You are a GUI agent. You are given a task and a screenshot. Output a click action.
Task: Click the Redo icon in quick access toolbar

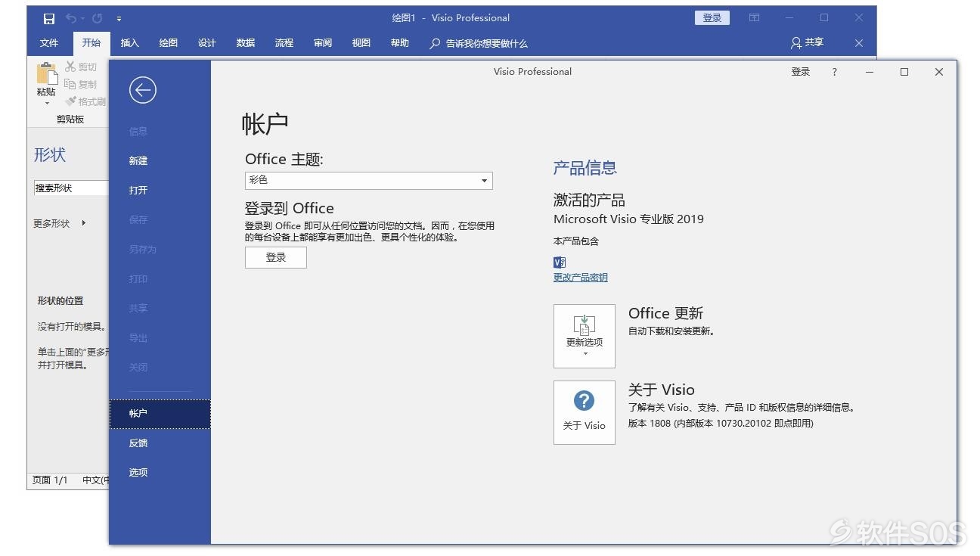point(97,18)
